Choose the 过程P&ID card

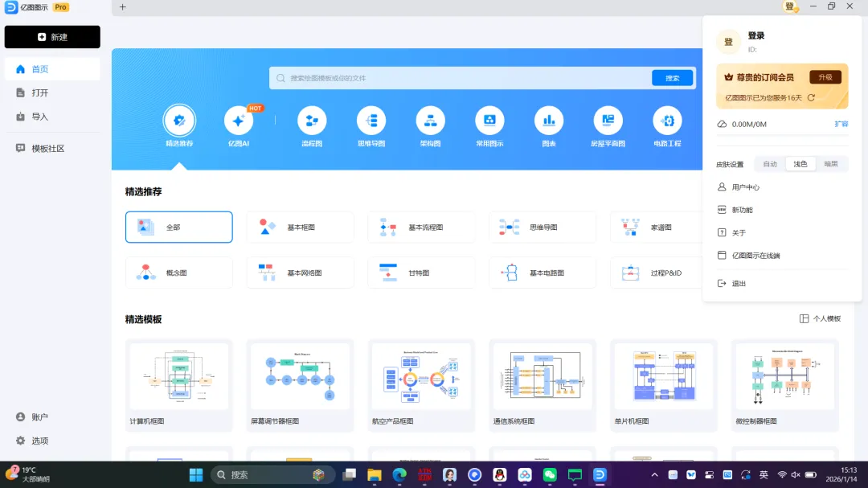coord(656,273)
